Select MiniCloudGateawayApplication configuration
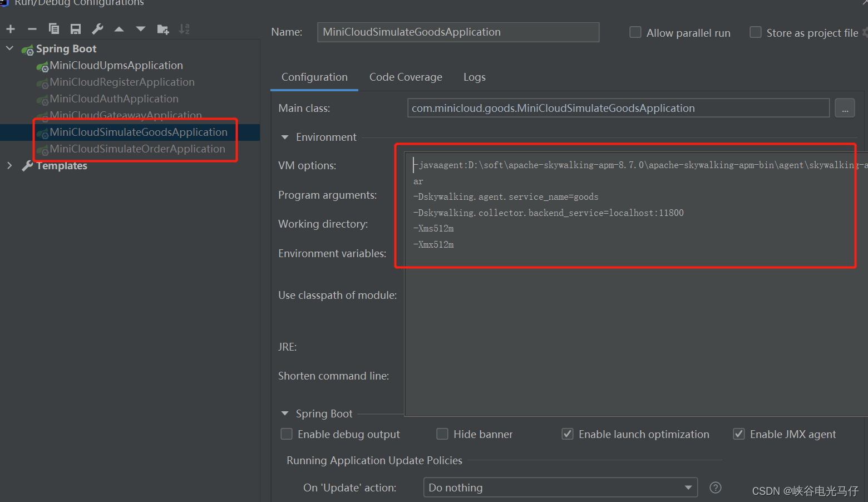 click(x=126, y=116)
